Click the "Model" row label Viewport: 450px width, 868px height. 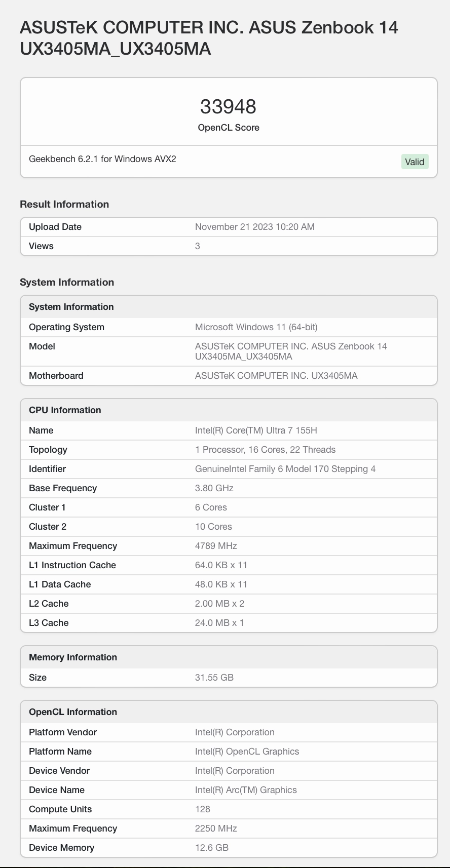(42, 346)
